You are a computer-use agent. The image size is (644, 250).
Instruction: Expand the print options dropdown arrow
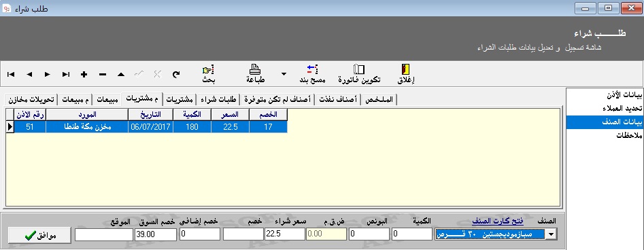[284, 74]
